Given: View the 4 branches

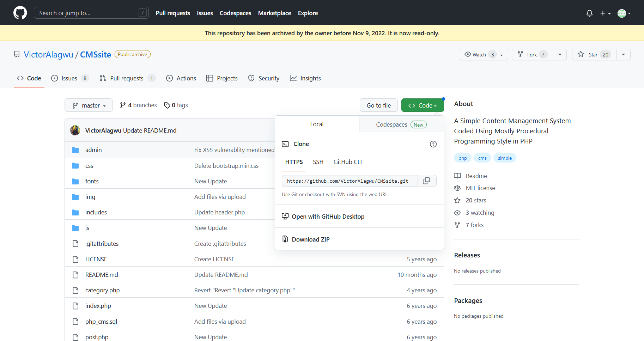Looking at the screenshot, I should pos(138,105).
